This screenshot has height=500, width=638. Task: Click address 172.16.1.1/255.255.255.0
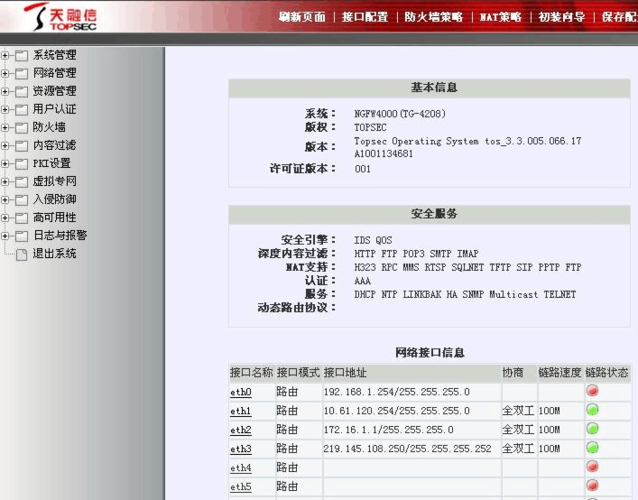(389, 430)
